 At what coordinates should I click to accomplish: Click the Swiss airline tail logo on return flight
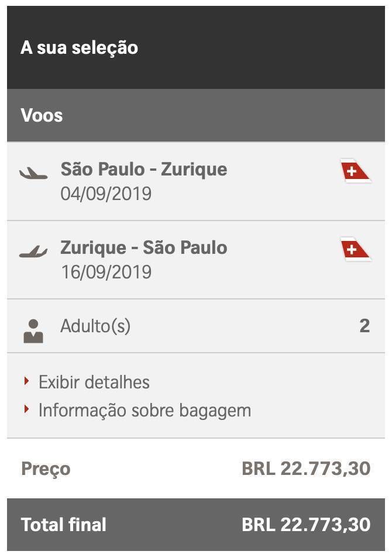tap(355, 249)
